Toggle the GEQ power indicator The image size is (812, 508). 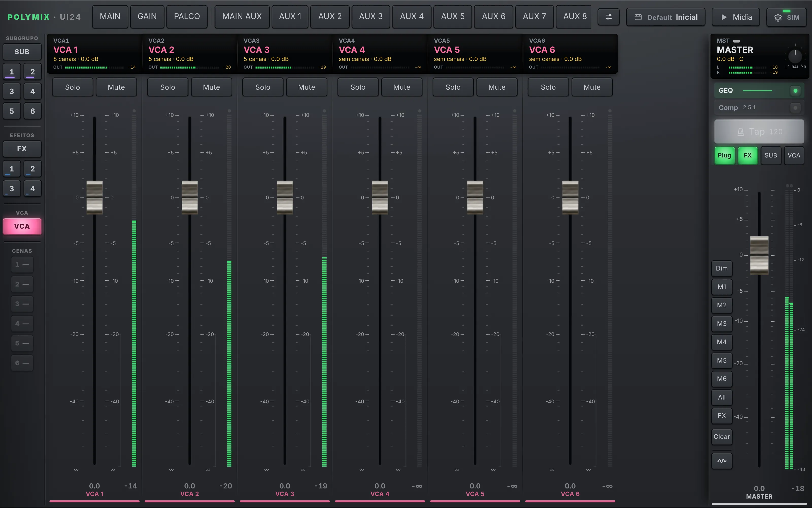tap(795, 90)
